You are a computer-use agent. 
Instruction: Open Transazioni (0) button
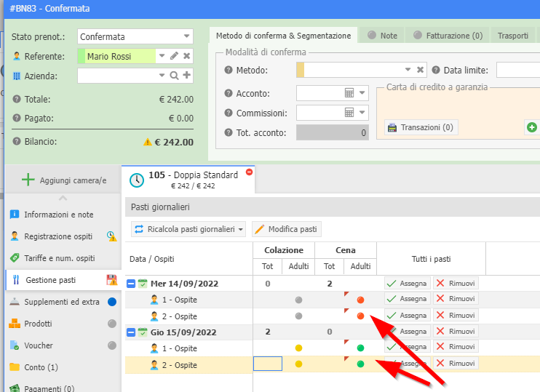[421, 127]
